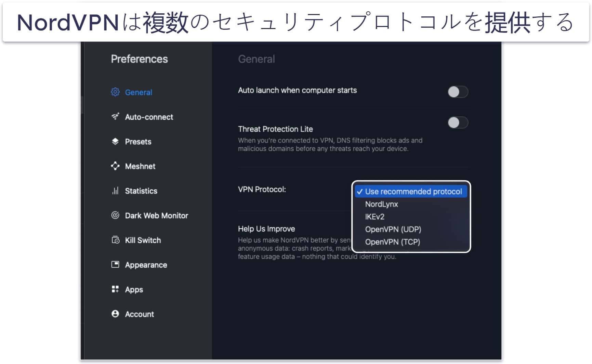Open Kill Switch settings
The image size is (592, 364).
[143, 240]
